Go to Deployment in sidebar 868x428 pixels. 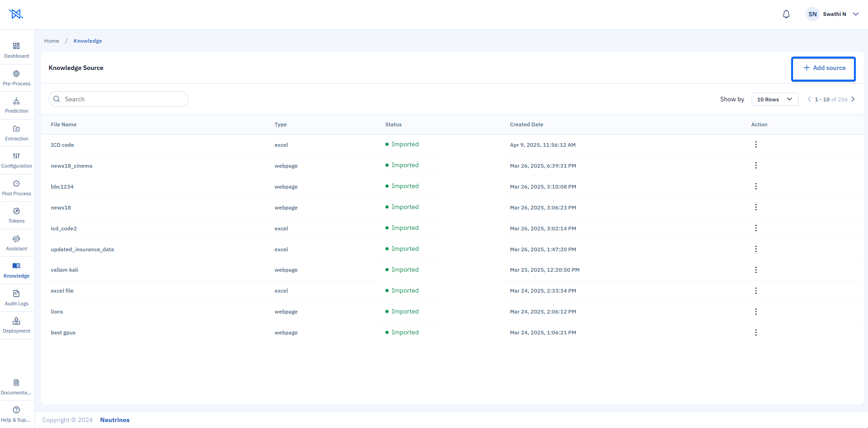pyautogui.click(x=16, y=325)
